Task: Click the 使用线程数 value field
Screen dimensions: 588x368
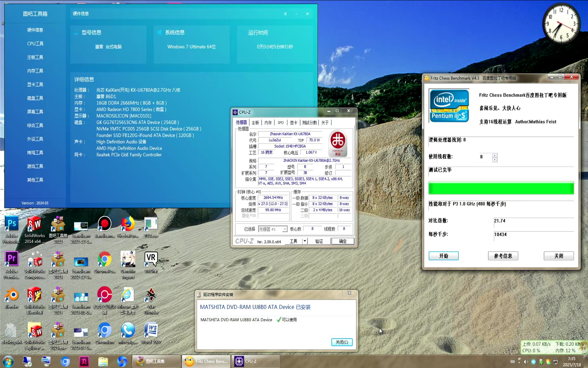Action: 486,157
